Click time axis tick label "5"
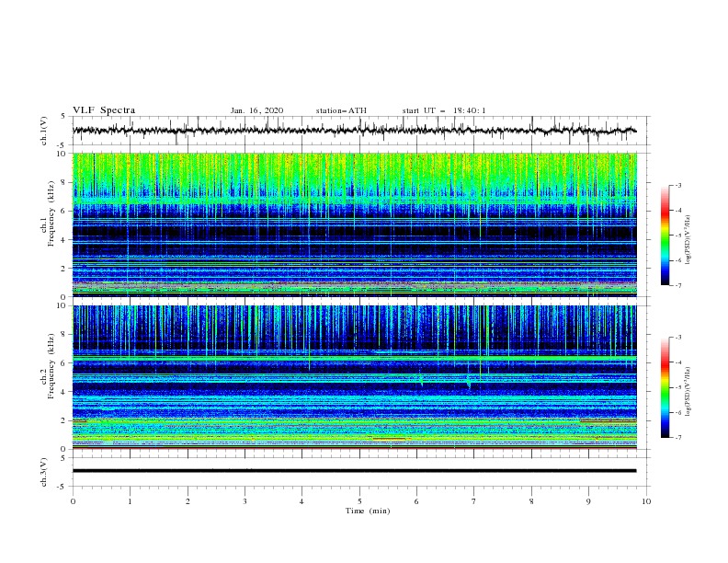This screenshot has height=563, width=728. pos(359,501)
